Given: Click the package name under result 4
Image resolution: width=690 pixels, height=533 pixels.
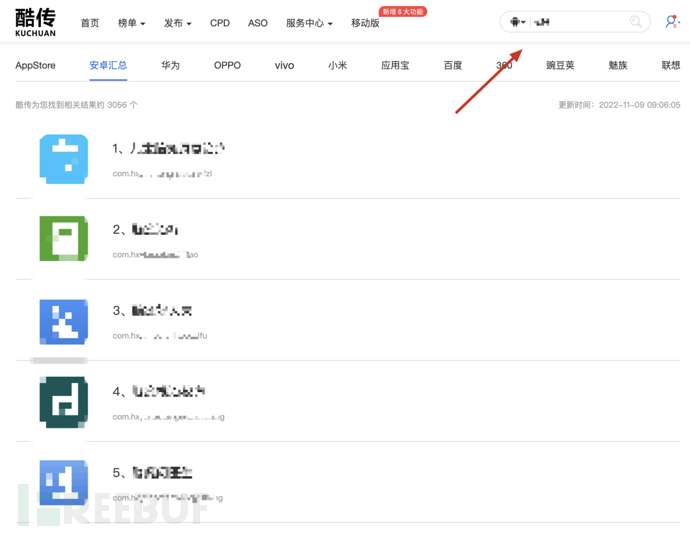Looking at the screenshot, I should point(168,416).
